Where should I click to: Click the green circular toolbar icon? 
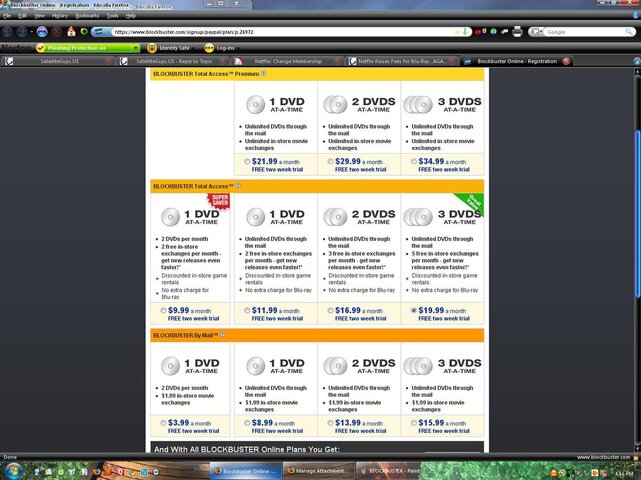click(x=84, y=31)
